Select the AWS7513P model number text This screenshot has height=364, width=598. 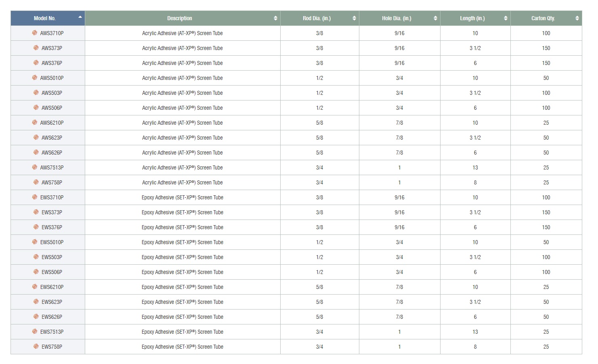click(52, 167)
